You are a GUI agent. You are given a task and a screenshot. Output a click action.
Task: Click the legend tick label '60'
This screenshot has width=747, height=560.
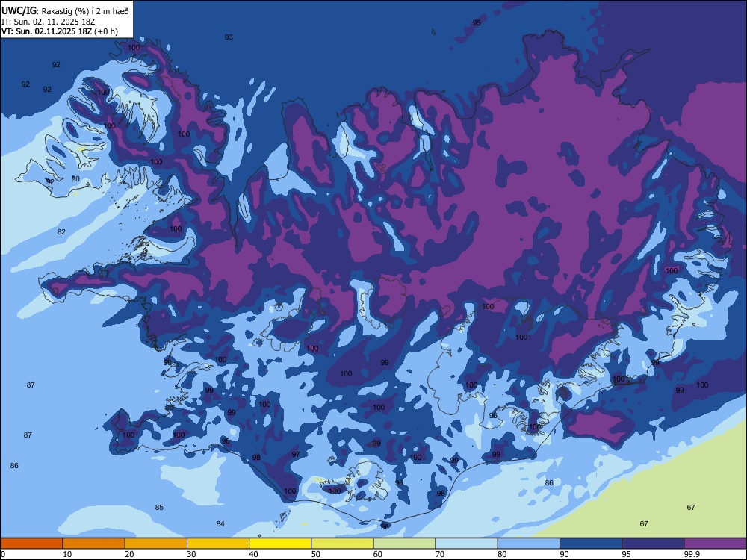click(378, 554)
